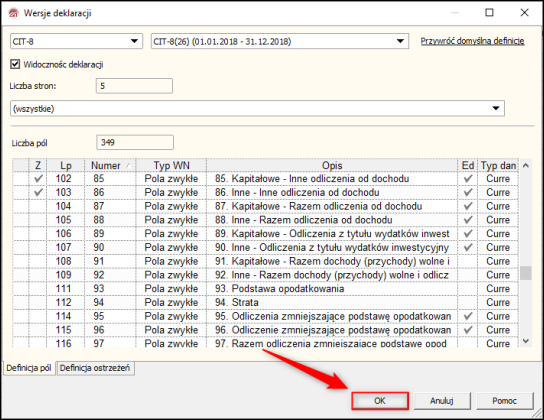The image size is (544, 420).
Task: Click Przywróć domyślną definicję link
Action: pyautogui.click(x=472, y=41)
